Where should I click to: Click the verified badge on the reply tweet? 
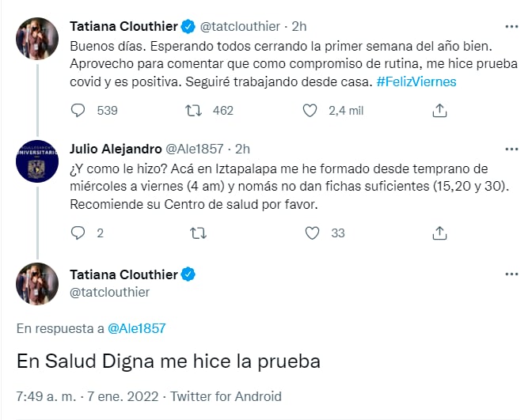[188, 275]
